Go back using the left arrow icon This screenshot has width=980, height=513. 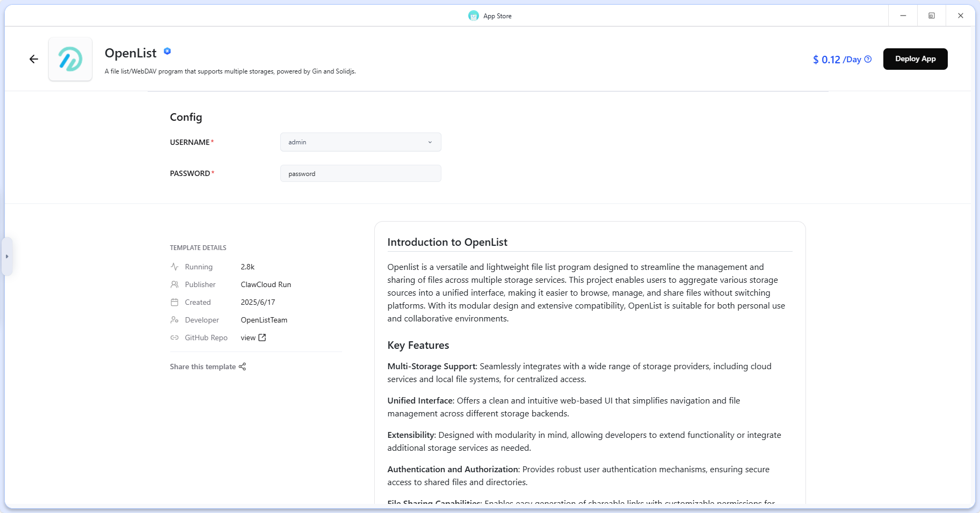pos(34,59)
